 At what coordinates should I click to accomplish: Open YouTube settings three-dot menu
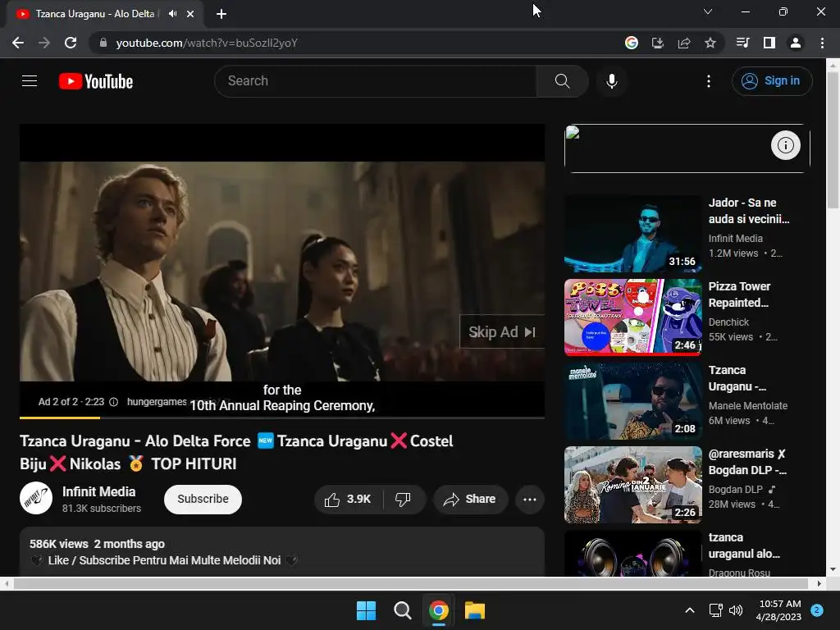[x=708, y=81]
